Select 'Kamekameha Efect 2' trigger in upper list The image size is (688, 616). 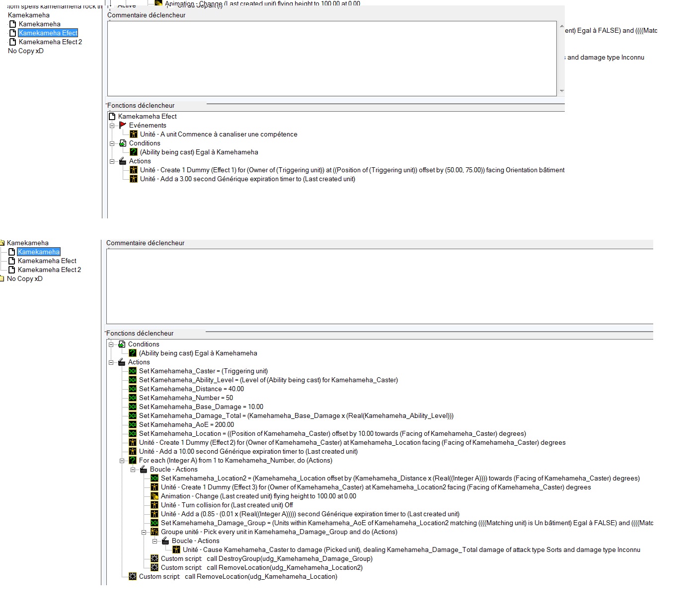pos(50,42)
